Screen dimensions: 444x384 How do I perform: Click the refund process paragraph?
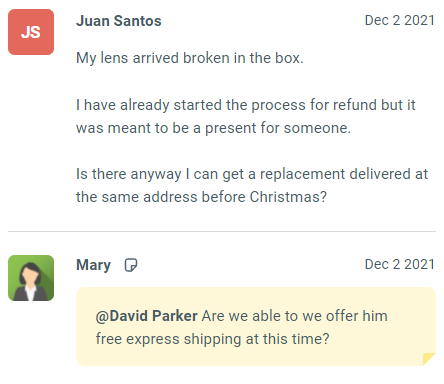pyautogui.click(x=246, y=116)
